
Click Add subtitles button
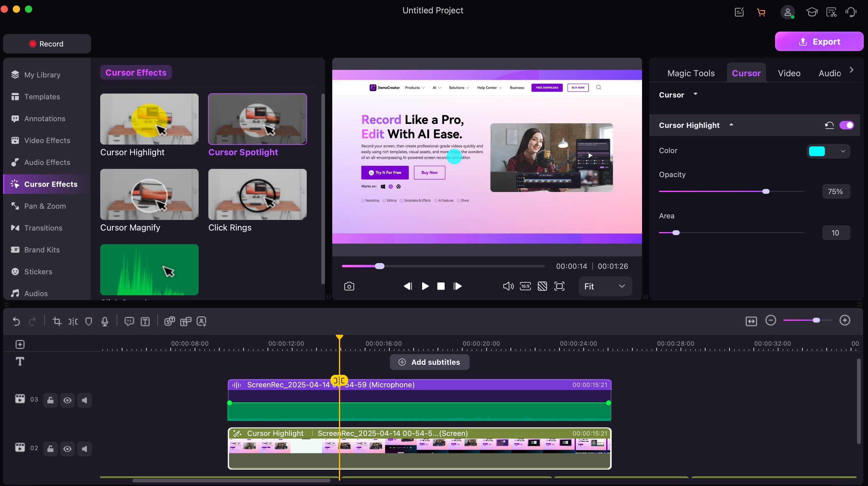429,362
